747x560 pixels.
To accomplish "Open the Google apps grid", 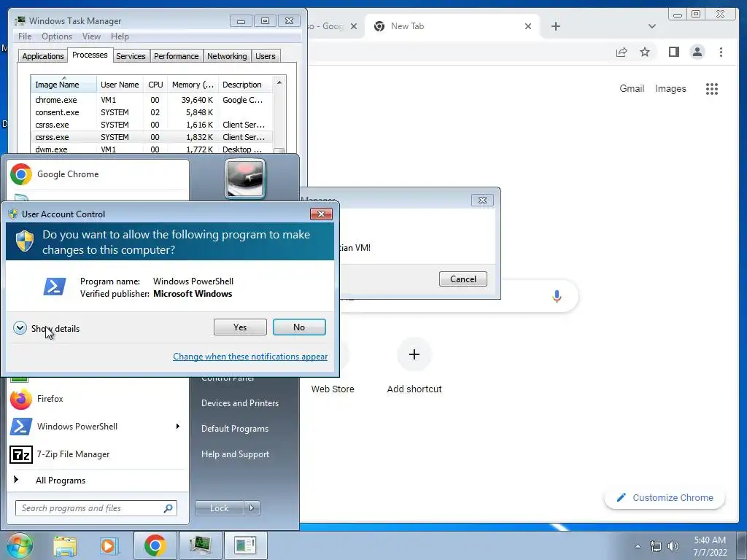I will click(x=712, y=88).
